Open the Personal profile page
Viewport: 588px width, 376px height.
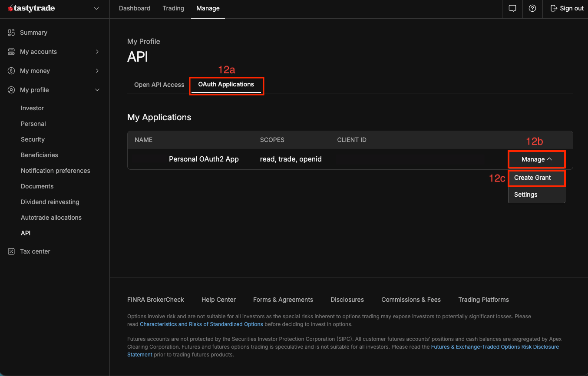click(33, 124)
